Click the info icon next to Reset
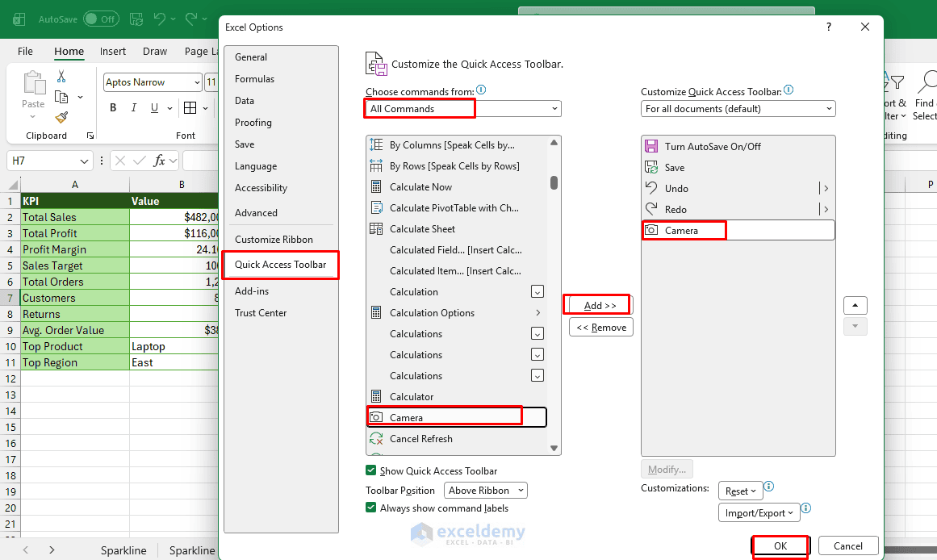The image size is (937, 560). [x=769, y=487]
